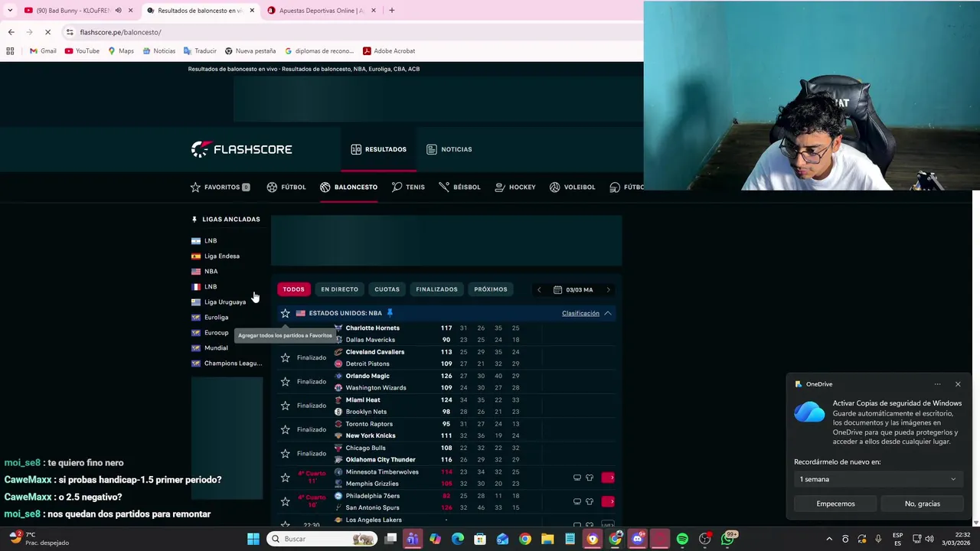This screenshot has width=980, height=551.
Task: Switch to the Noticias tab
Action: coord(449,149)
